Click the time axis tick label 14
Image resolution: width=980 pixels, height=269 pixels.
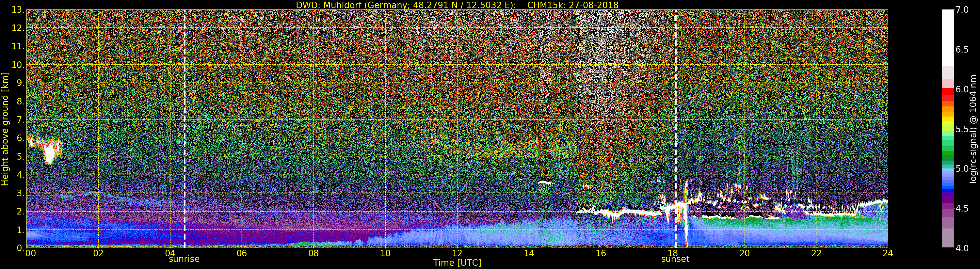click(x=529, y=253)
